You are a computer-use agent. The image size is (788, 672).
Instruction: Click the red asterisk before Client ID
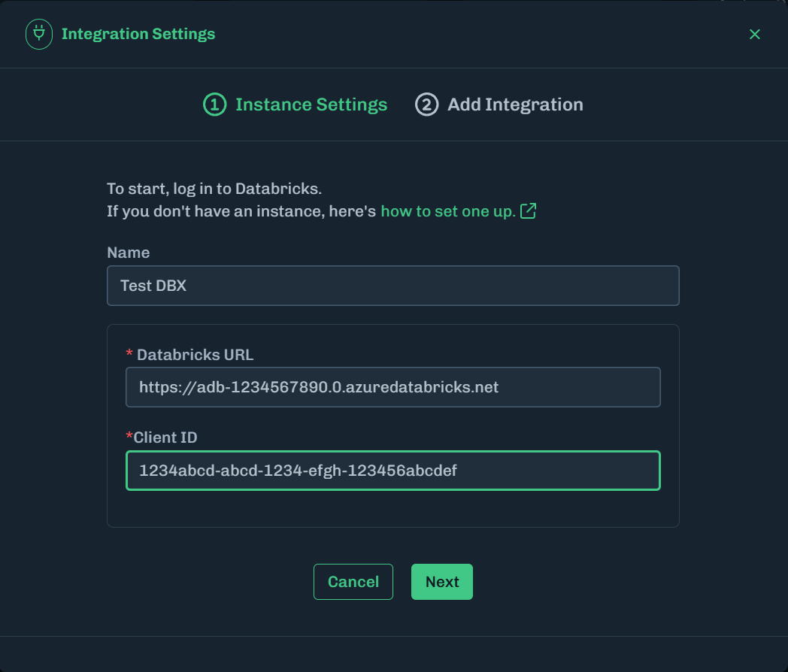click(129, 437)
